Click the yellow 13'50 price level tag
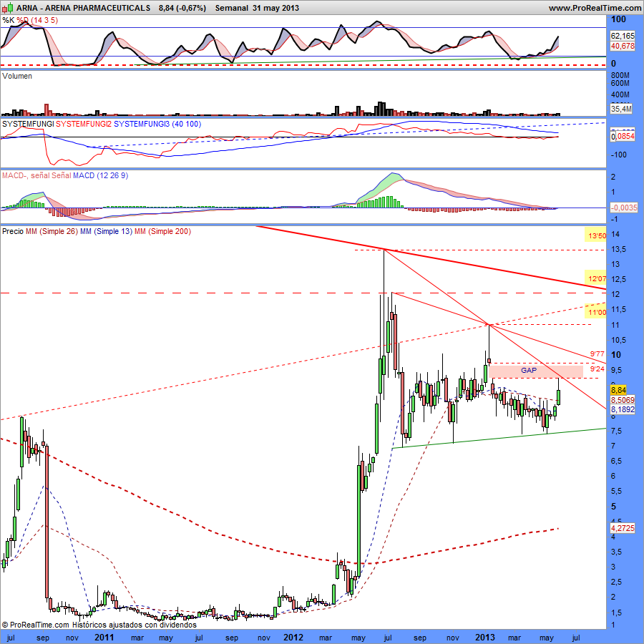Screen dimensions: 644x644 click(596, 235)
